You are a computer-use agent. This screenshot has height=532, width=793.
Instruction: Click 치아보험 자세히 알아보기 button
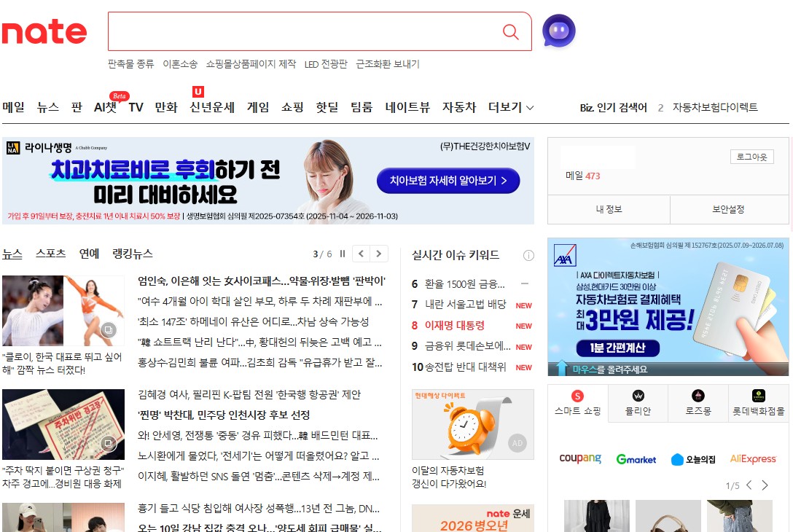(x=448, y=181)
